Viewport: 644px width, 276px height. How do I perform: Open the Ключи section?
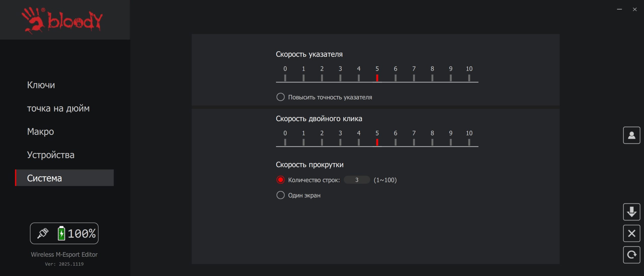tap(41, 85)
